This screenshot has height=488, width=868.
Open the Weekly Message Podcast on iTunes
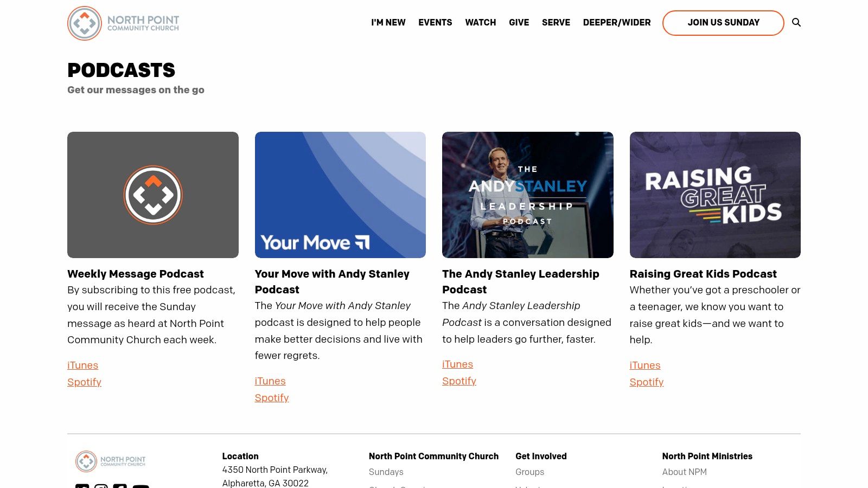pyautogui.click(x=82, y=365)
